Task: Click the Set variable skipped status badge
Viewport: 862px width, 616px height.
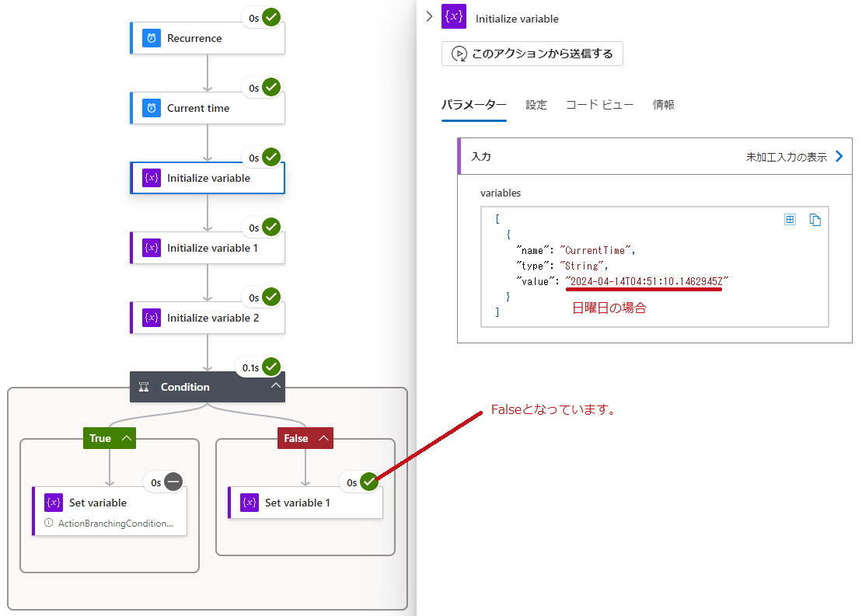Action: click(x=173, y=482)
